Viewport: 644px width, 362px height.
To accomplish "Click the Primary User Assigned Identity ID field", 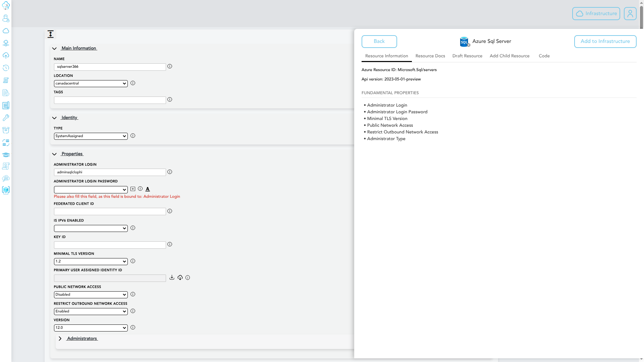I will click(110, 278).
